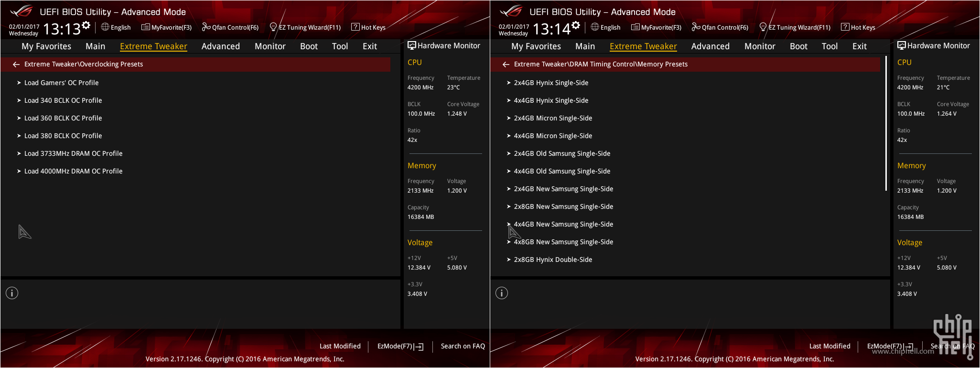Image resolution: width=980 pixels, height=368 pixels.
Task: Click the info icon in the left window help pane
Action: (12, 293)
